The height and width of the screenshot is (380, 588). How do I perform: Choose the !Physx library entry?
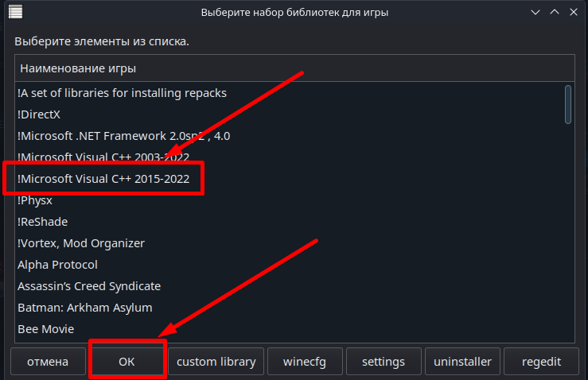pos(35,200)
